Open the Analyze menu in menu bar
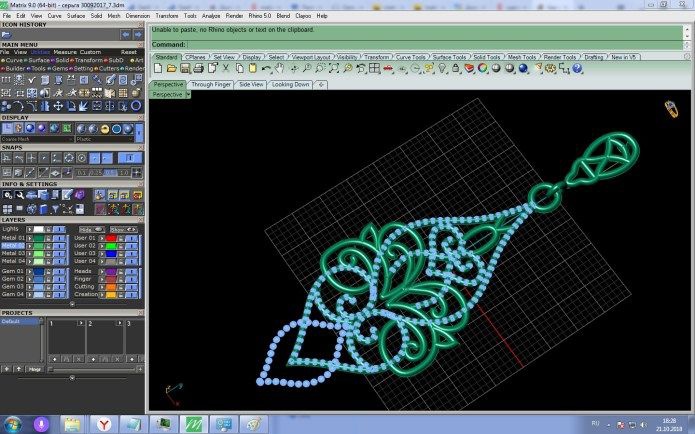The height and width of the screenshot is (434, 695). (211, 16)
